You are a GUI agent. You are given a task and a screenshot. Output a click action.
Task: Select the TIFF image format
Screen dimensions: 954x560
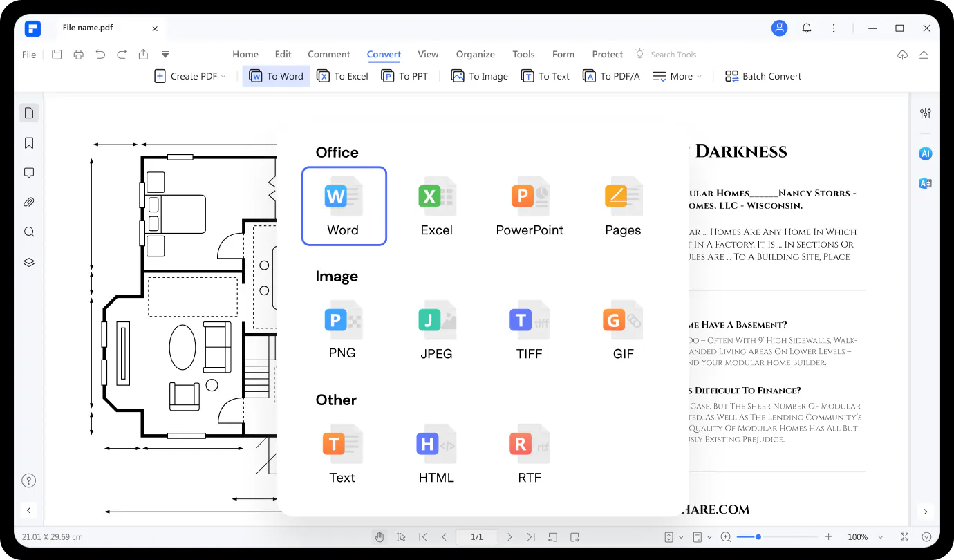(529, 330)
